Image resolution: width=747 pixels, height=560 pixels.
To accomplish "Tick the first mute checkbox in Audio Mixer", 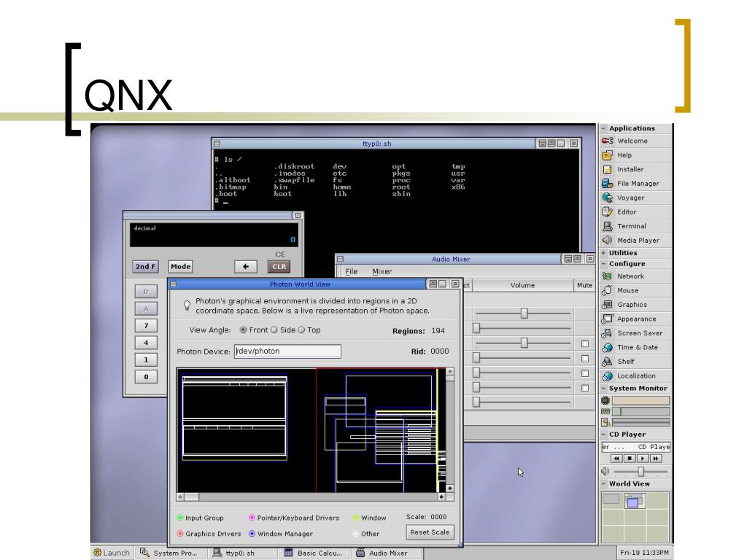I will pos(585,344).
